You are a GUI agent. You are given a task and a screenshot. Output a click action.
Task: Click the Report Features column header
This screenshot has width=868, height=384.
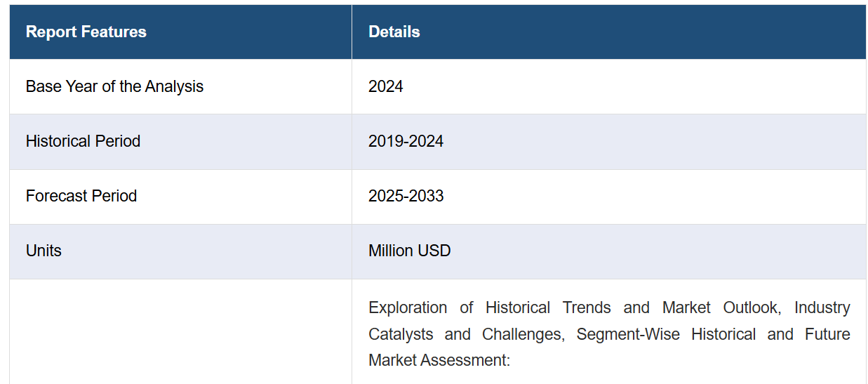click(x=86, y=32)
